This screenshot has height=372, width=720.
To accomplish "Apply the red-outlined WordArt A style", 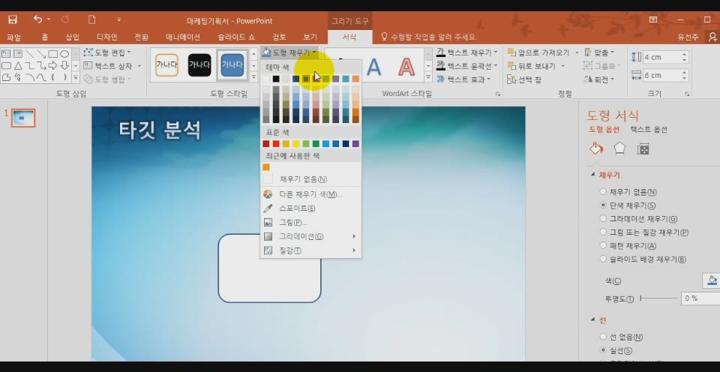I will point(406,68).
